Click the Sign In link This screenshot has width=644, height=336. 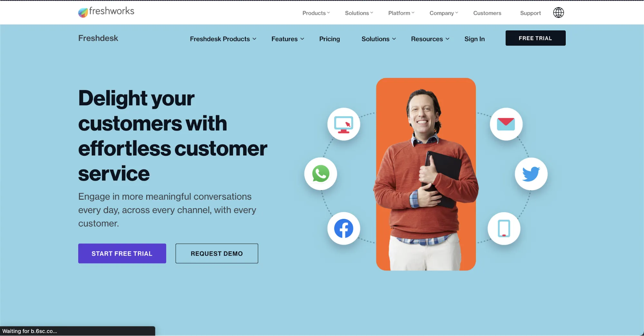(474, 39)
